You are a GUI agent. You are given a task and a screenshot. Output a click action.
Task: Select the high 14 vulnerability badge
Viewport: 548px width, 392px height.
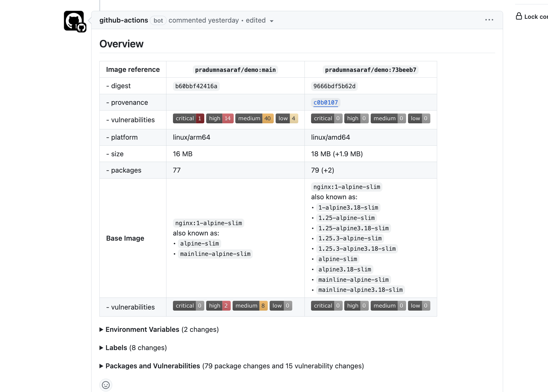(220, 118)
